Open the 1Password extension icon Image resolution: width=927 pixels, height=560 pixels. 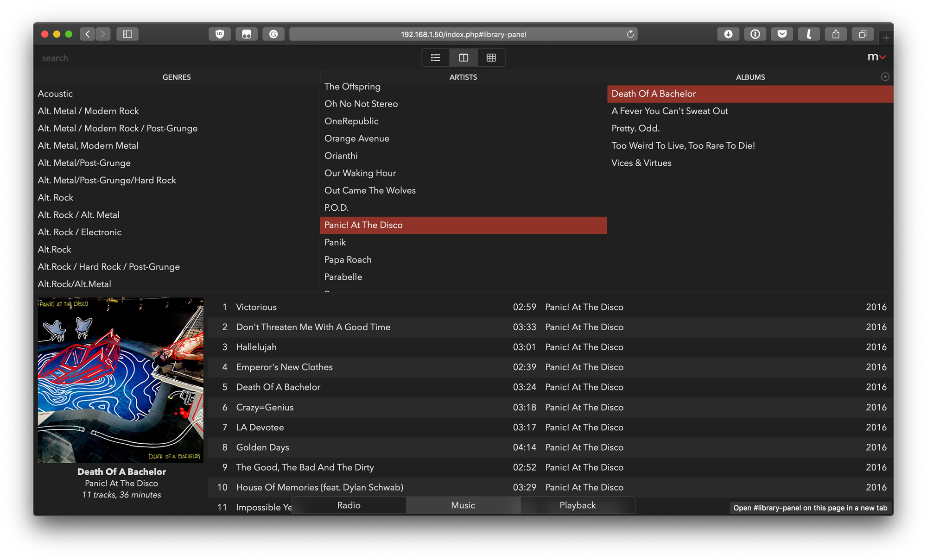coord(755,34)
